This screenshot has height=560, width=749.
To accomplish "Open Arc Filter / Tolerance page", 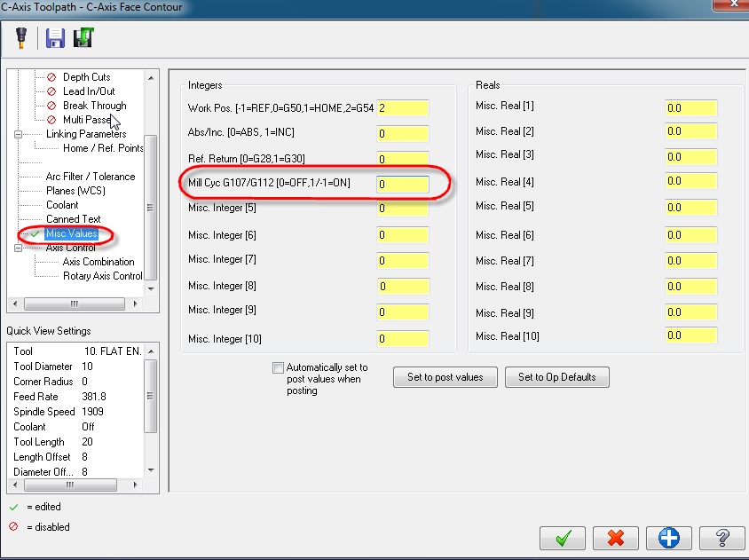I will coord(91,177).
